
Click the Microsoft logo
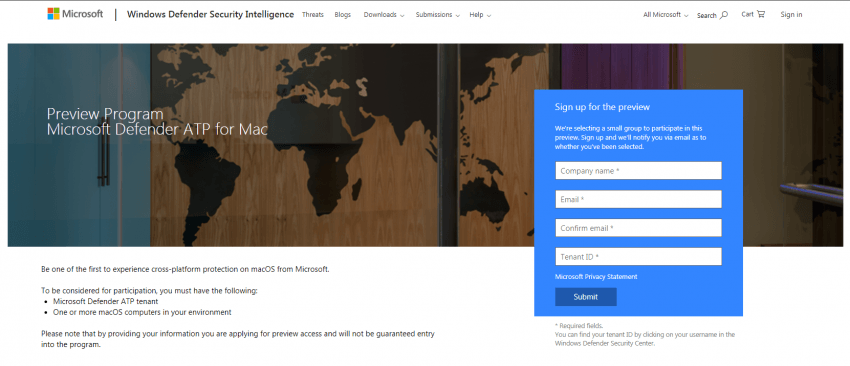pos(75,14)
